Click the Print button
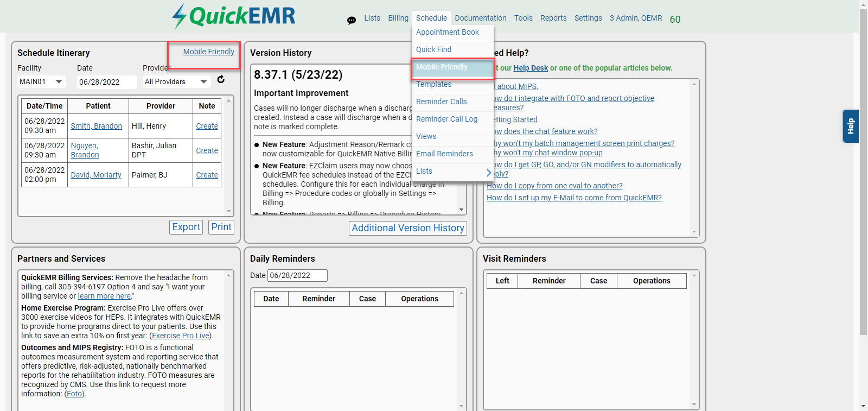868x411 pixels. (221, 227)
